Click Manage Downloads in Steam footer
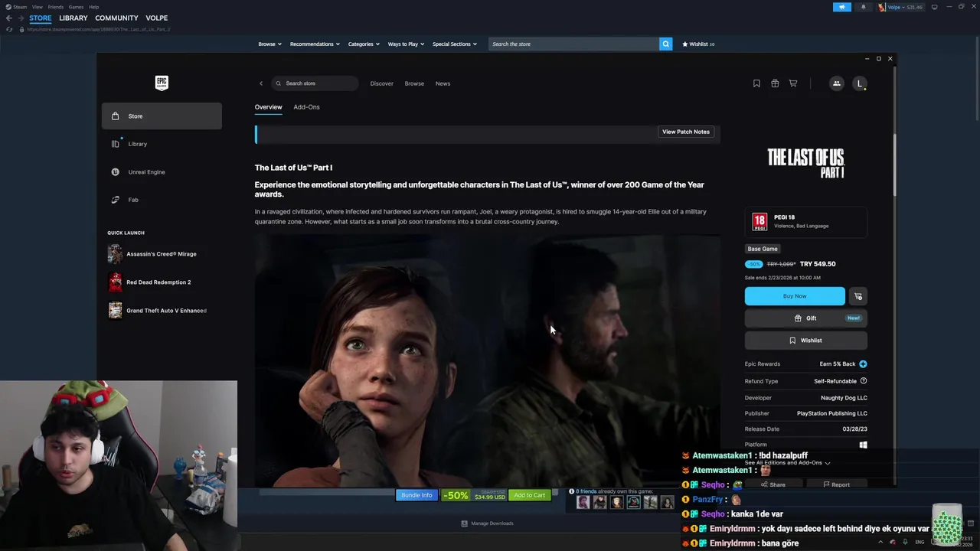Image resolution: width=980 pixels, height=551 pixels. [x=488, y=523]
